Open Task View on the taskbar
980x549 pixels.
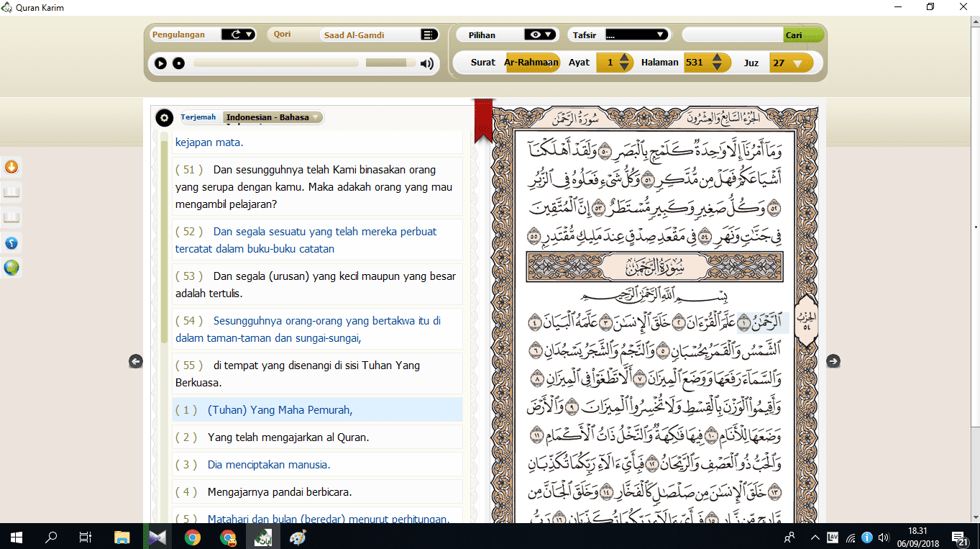(x=86, y=537)
